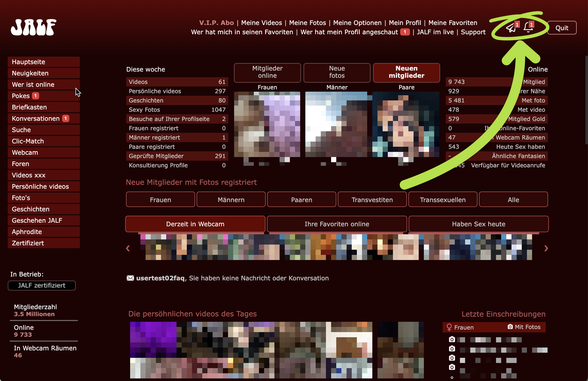Switch to the Mitglieder online tab
The height and width of the screenshot is (381, 588).
(267, 72)
